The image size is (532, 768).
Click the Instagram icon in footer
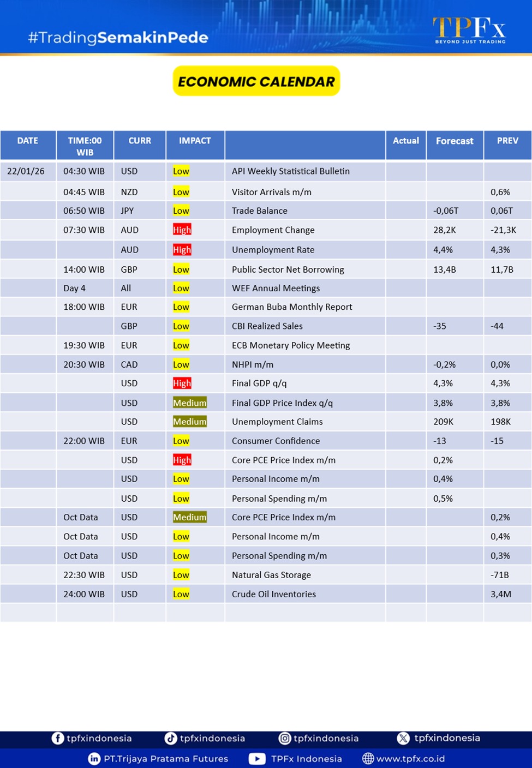click(x=285, y=738)
